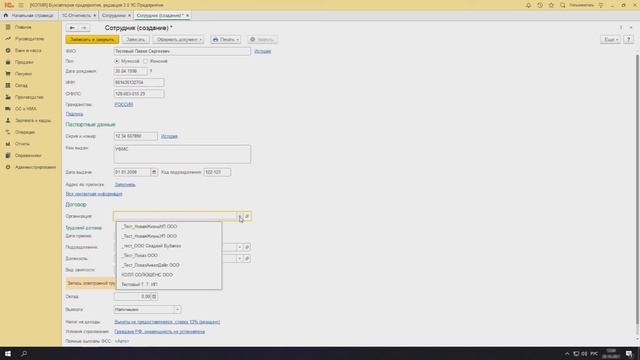
Task: Open Администрирование section in sidebar
Action: tap(35, 167)
